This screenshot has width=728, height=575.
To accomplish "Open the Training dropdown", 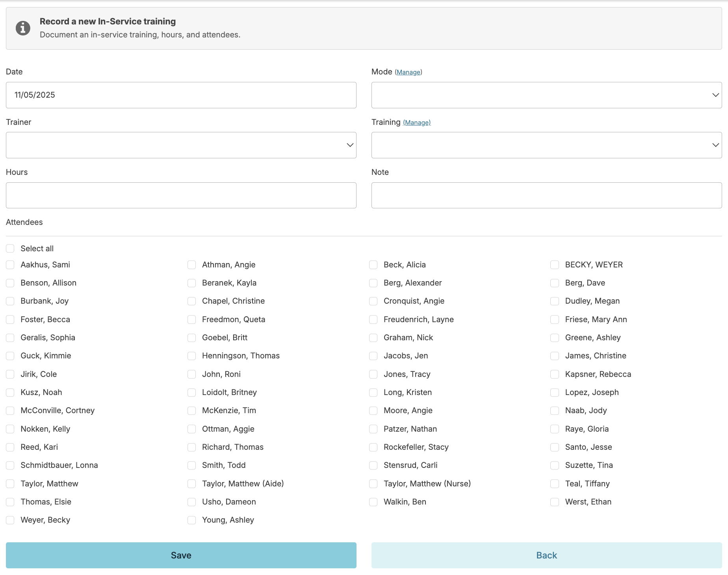I will click(x=546, y=145).
